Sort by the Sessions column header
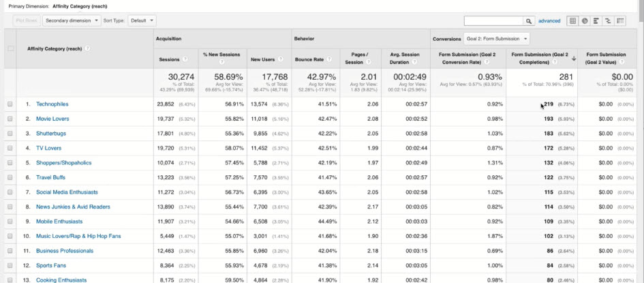The width and height of the screenshot is (644, 283). (169, 59)
